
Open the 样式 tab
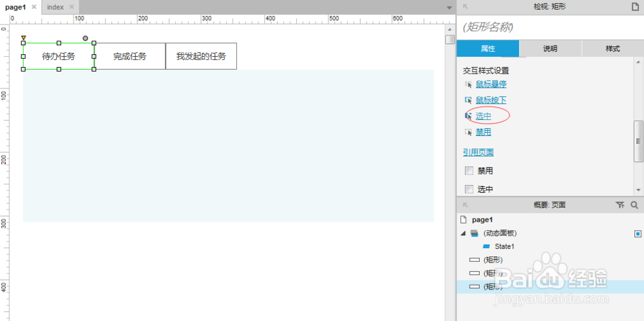(613, 48)
